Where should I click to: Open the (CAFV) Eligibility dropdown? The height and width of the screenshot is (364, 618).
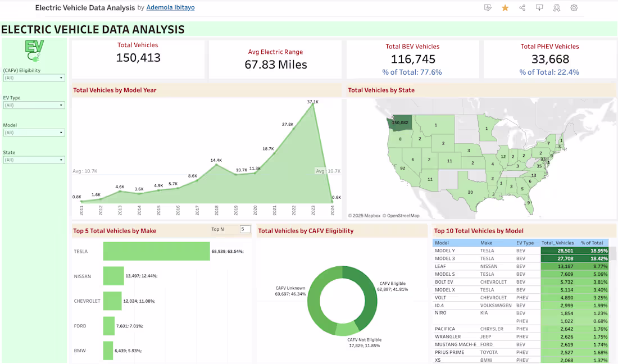click(34, 78)
